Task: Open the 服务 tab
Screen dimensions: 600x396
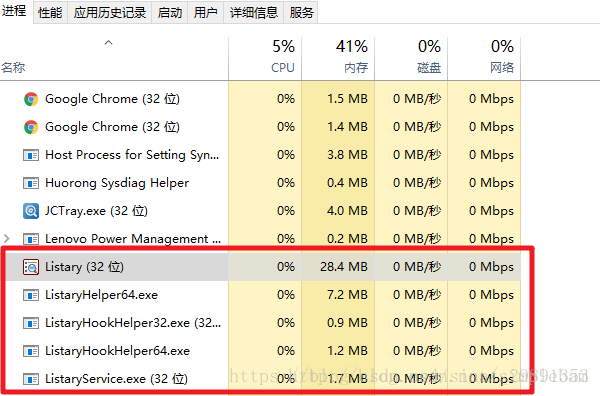Action: click(301, 13)
